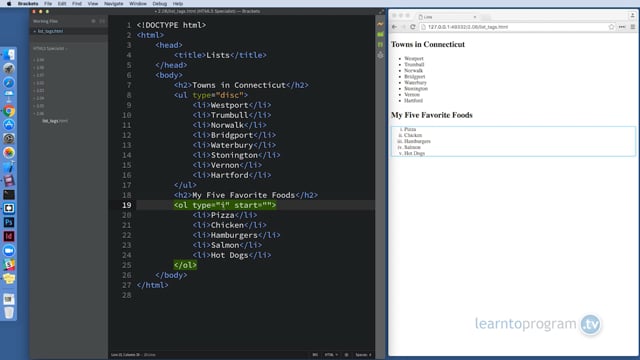Open Finder from the Dock

(x=9, y=55)
